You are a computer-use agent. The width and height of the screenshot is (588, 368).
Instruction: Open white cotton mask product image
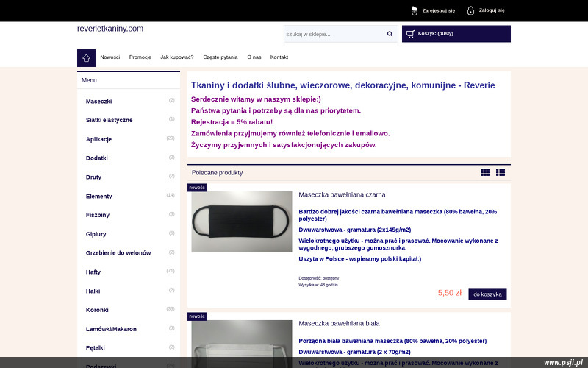point(242,344)
